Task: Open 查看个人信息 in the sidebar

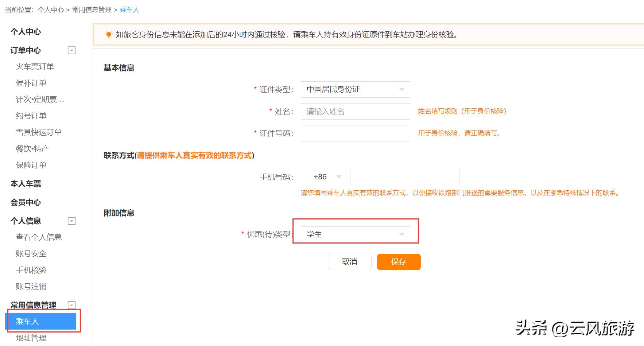Action: 39,237
